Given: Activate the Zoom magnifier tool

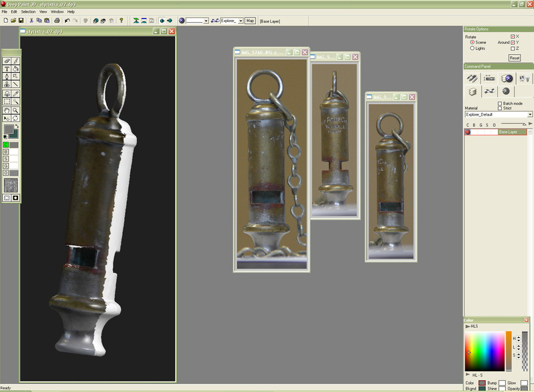Looking at the screenshot, I should pyautogui.click(x=16, y=110).
